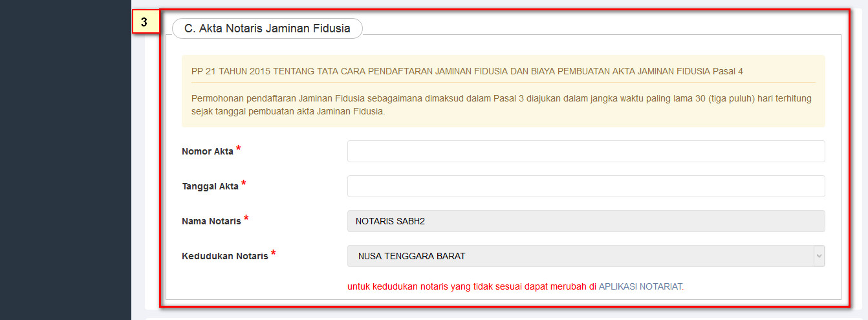The width and height of the screenshot is (868, 320).
Task: Click the red asterisk next to Kedudukan Notaris
Action: click(273, 254)
